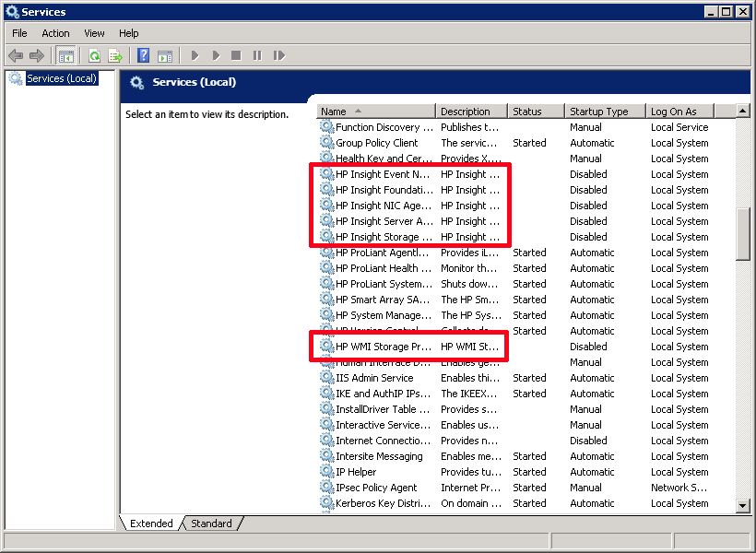The height and width of the screenshot is (553, 756).
Task: Select the HP Insight Server A... service name
Action: 384,221
